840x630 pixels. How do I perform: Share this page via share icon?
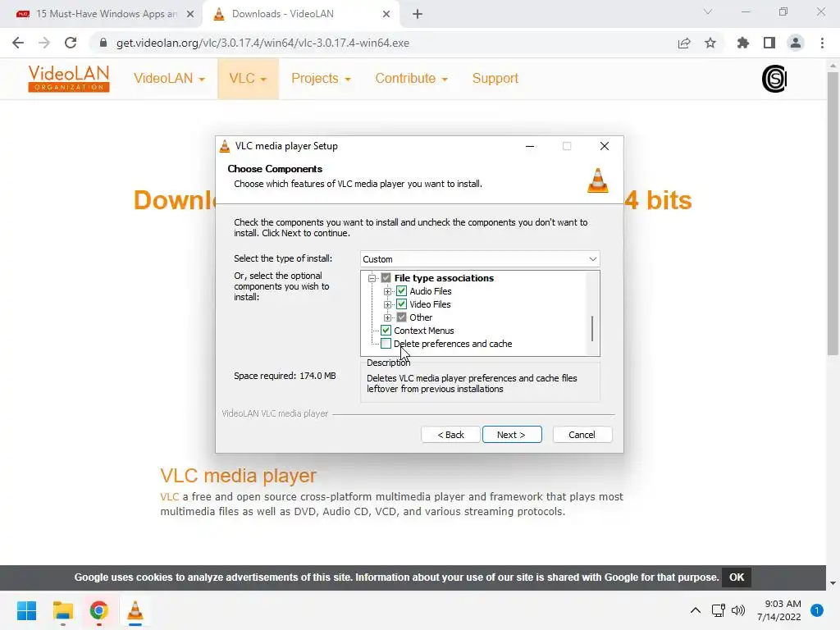pyautogui.click(x=684, y=43)
